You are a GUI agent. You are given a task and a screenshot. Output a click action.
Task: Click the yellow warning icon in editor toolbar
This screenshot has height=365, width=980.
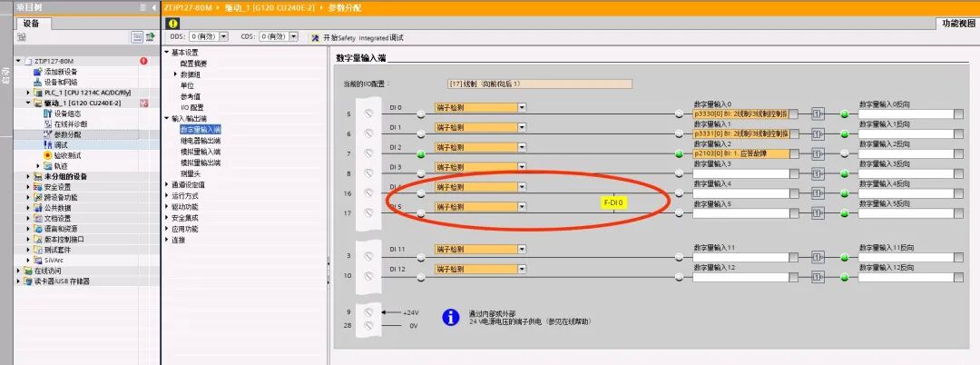click(173, 23)
